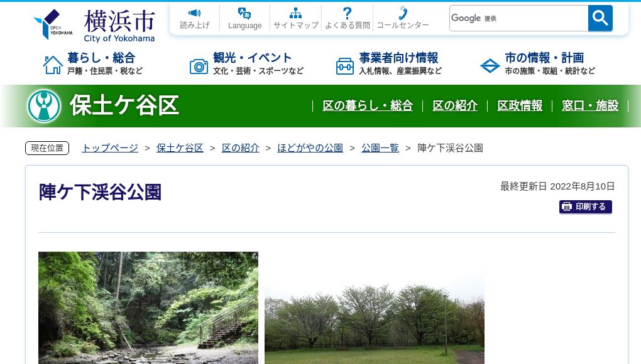This screenshot has width=641, height=364.
Task: Switch to the 区政情報 navigation item
Action: (x=520, y=106)
